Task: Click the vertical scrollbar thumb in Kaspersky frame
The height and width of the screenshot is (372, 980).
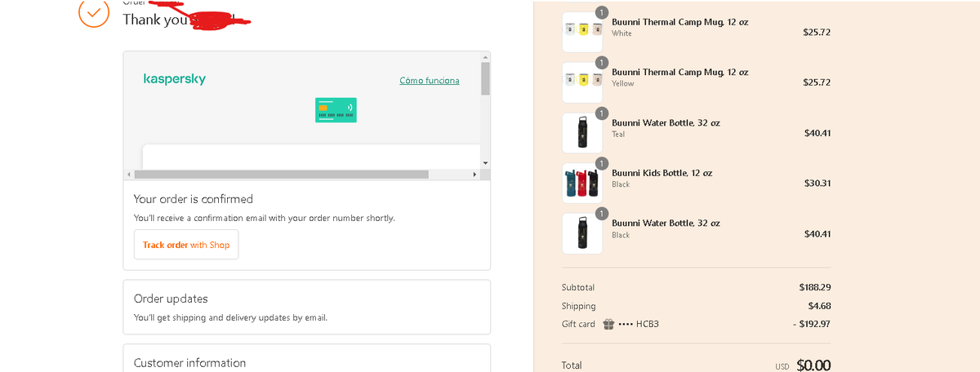Action: click(x=485, y=79)
